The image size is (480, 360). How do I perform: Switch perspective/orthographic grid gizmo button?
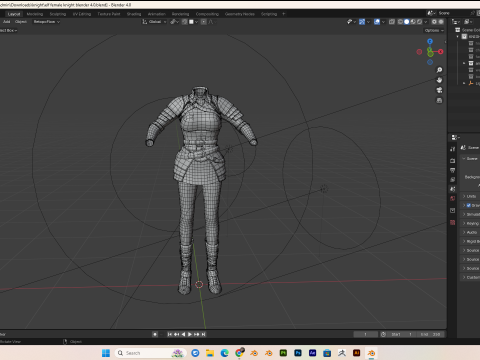pos(439,100)
